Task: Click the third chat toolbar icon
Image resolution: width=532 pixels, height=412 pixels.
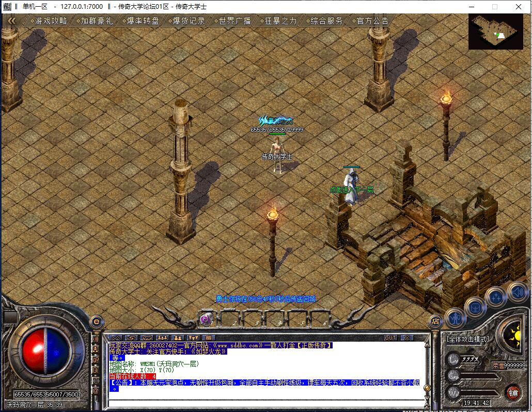Action: (x=147, y=338)
